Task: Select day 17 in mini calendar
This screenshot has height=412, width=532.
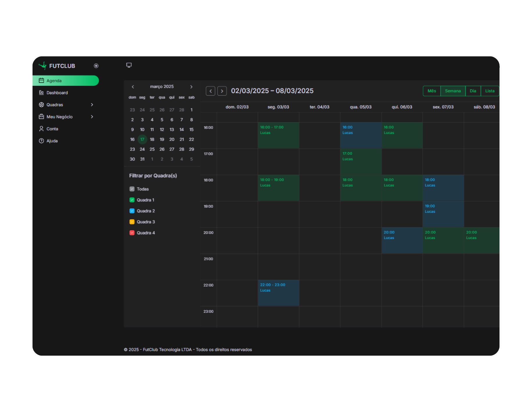Action: coord(142,139)
